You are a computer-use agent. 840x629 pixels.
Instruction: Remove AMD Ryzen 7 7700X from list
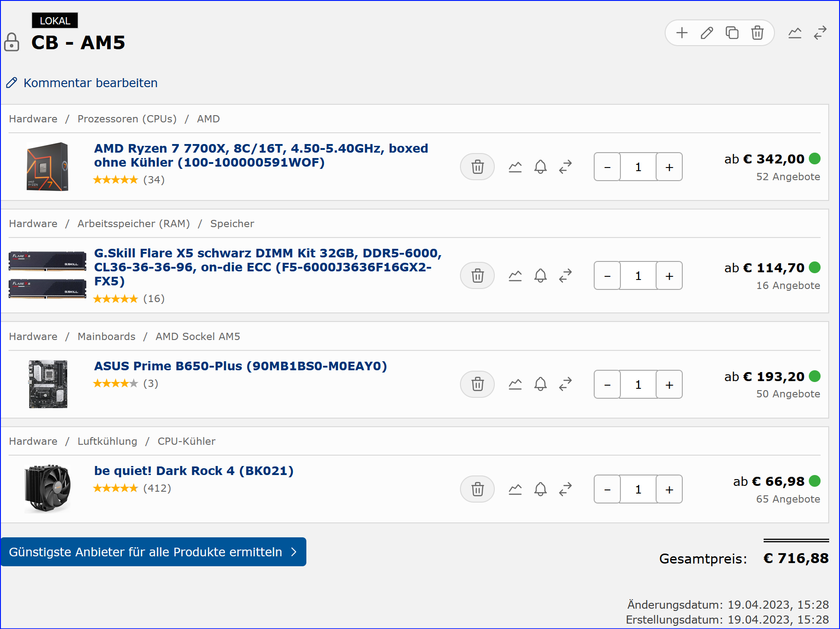tap(478, 167)
